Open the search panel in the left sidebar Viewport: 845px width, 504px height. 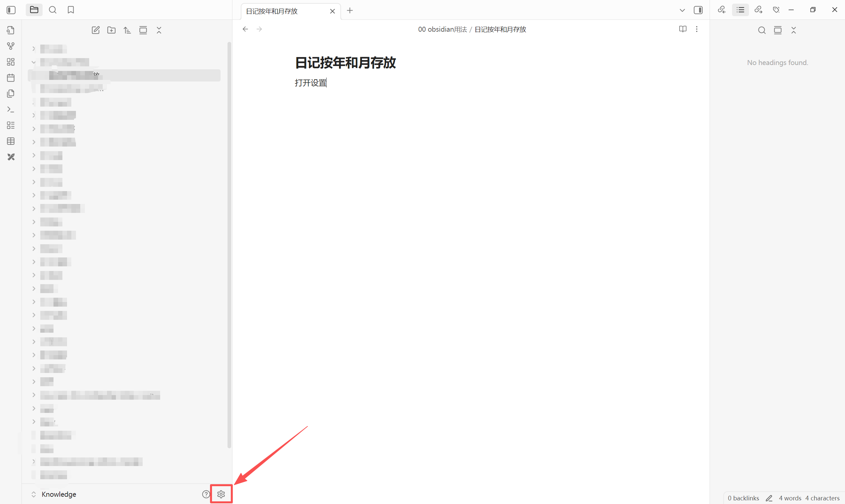53,10
